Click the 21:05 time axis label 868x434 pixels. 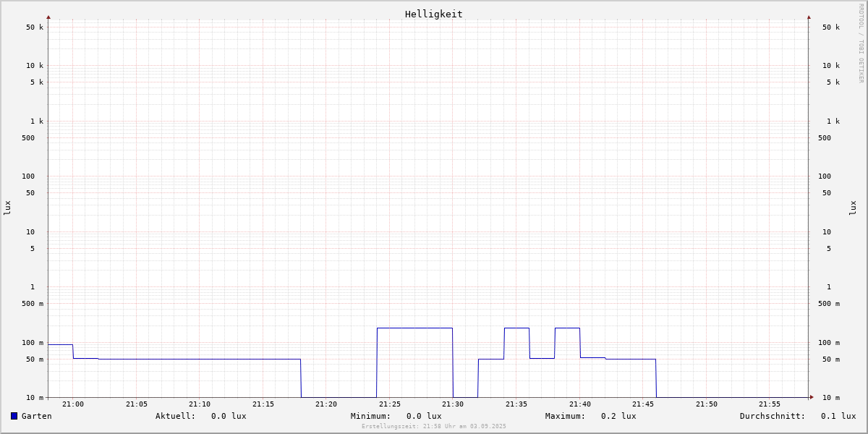pos(137,404)
